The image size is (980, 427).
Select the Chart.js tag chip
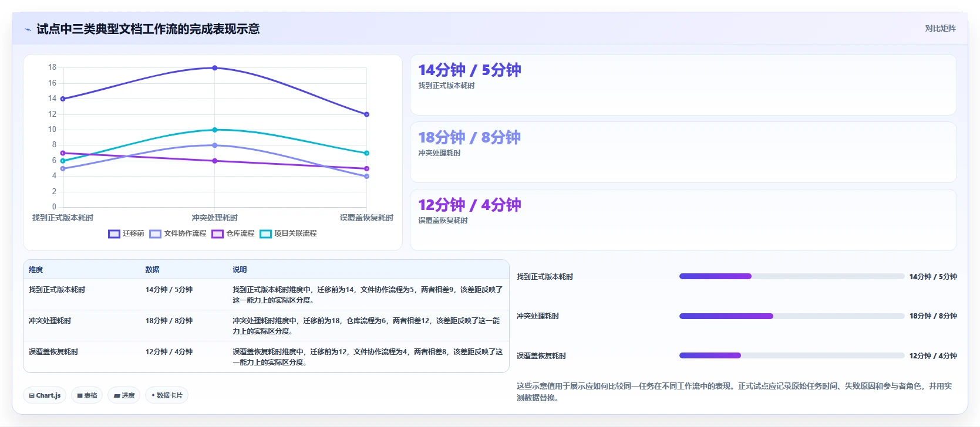[x=45, y=395]
